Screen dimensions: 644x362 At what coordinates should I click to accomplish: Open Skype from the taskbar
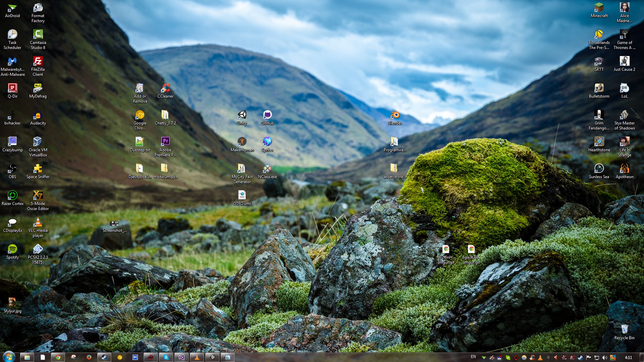(166, 357)
